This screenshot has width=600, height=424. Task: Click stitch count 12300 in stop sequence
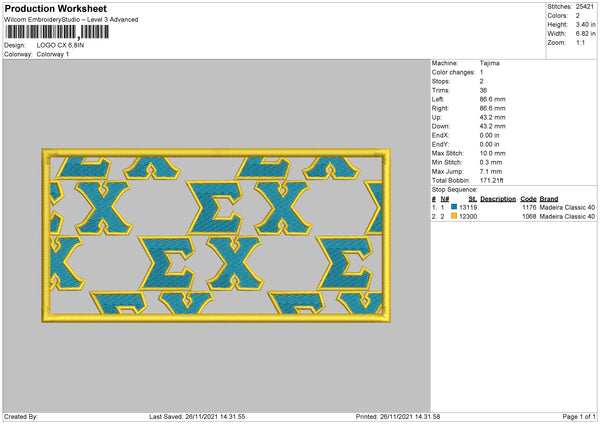pos(468,217)
